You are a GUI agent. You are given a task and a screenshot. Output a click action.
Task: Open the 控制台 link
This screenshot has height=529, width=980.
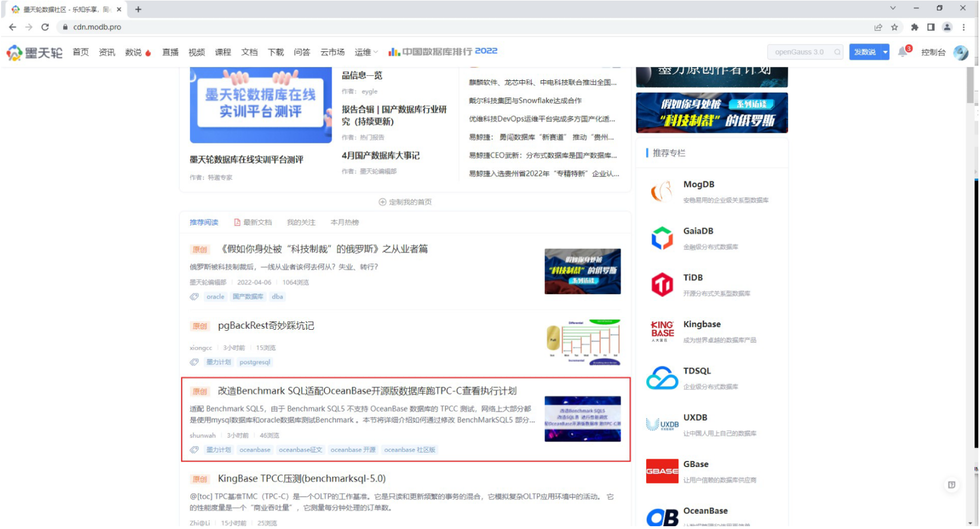pos(933,52)
